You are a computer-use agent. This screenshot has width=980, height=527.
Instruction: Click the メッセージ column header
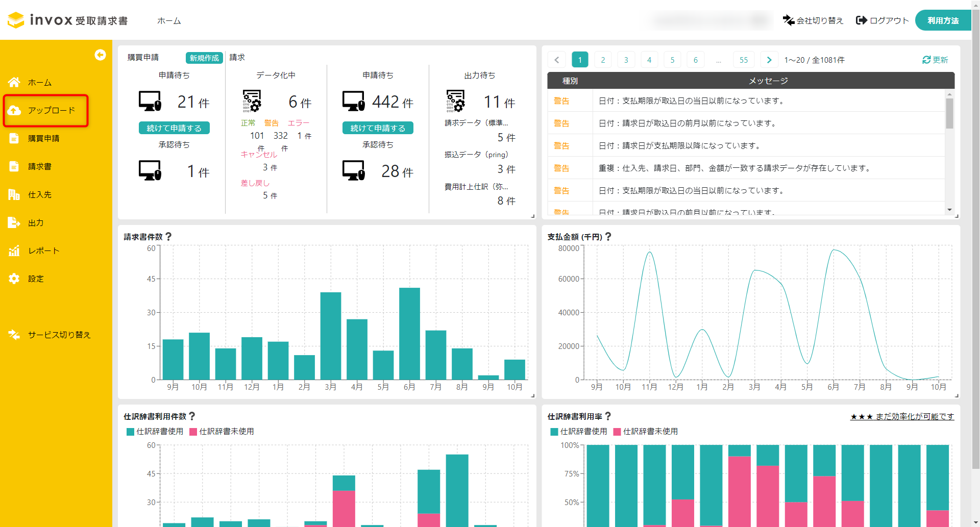768,81
